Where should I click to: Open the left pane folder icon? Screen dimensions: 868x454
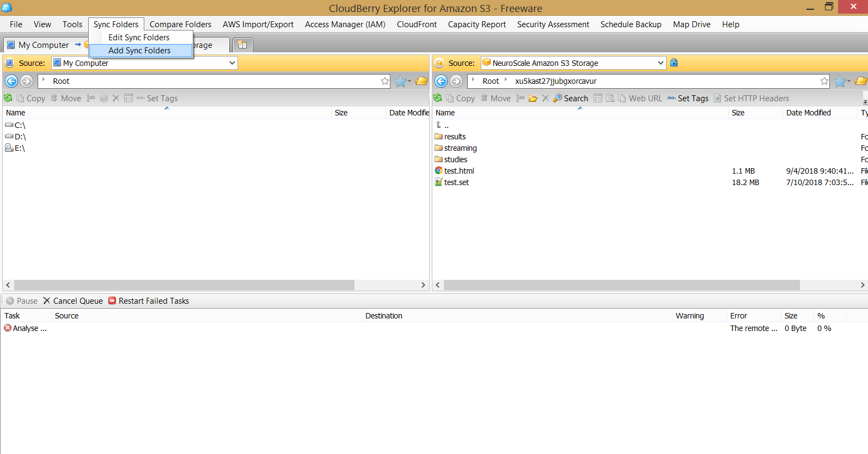[x=421, y=81]
